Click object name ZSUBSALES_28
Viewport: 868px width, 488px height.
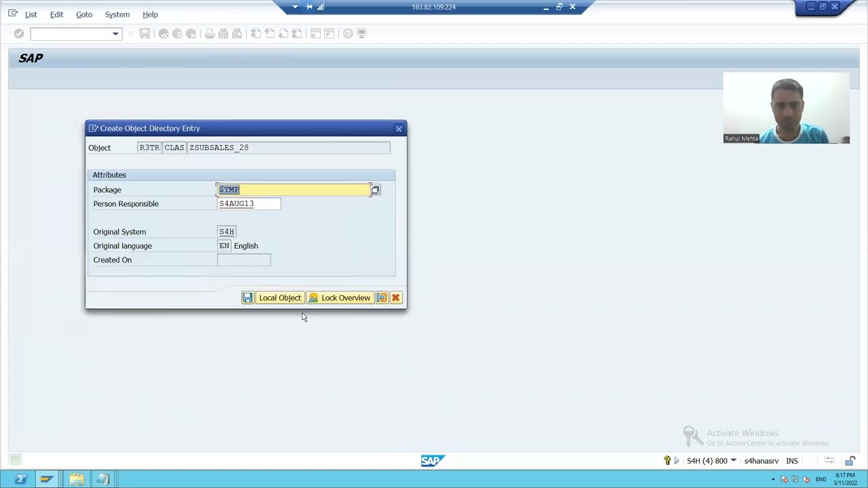pos(290,148)
